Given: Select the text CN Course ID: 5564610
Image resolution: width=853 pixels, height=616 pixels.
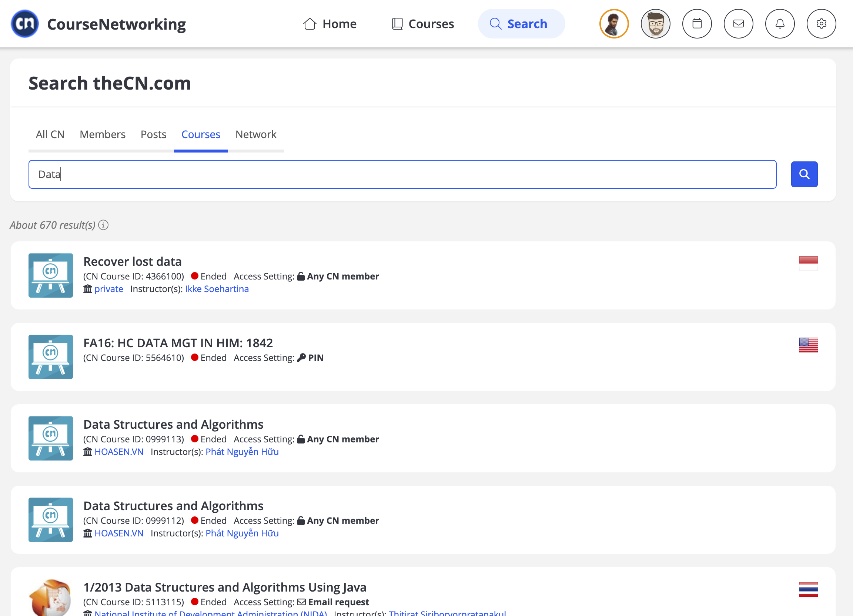Looking at the screenshot, I should (134, 358).
